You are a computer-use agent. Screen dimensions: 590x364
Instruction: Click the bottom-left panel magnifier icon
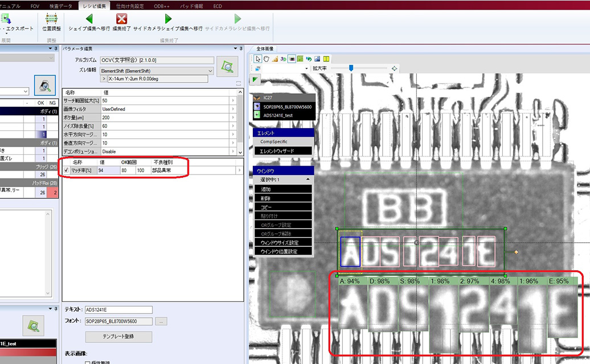[34, 325]
